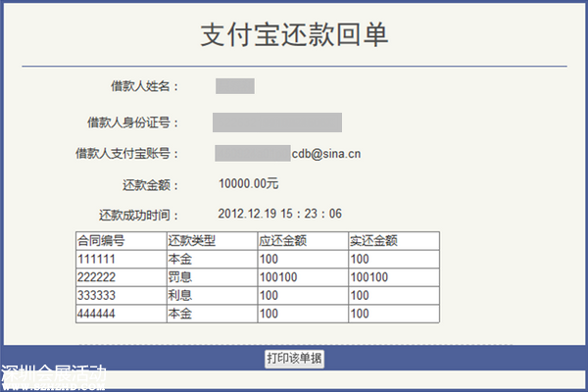Click 实还金额 value 100 in row 333333
The height and width of the screenshot is (392, 588).
pyautogui.click(x=394, y=296)
